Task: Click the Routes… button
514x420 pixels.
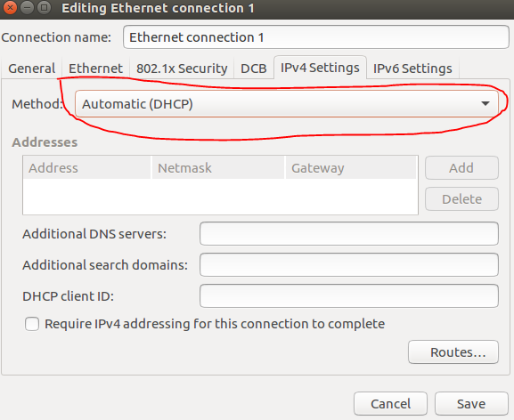Action: click(x=453, y=352)
